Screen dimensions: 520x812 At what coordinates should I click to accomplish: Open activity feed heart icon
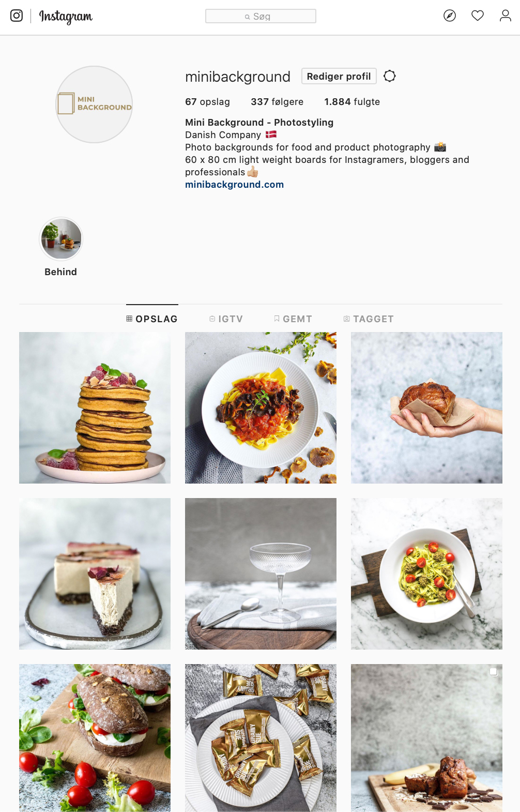pos(478,16)
